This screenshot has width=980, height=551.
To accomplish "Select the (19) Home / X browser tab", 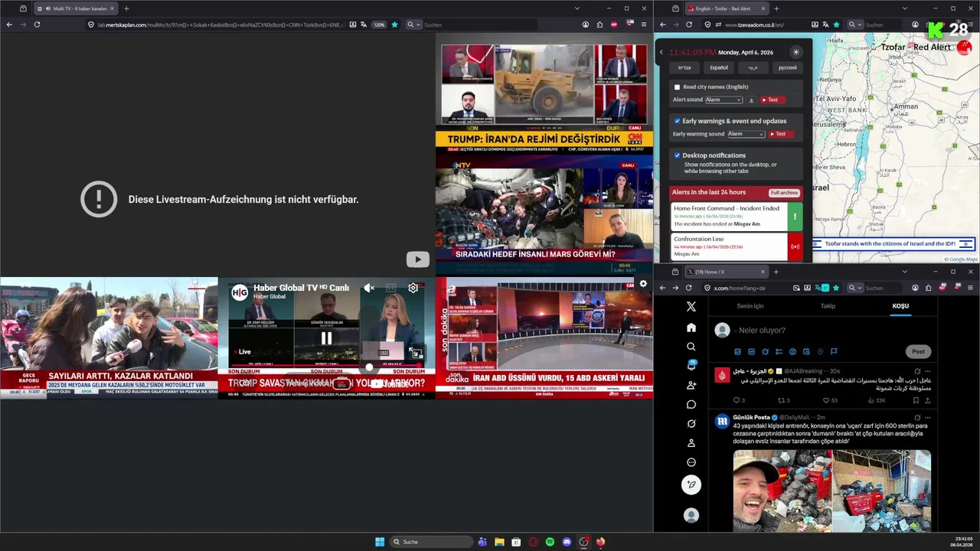I will 726,272.
